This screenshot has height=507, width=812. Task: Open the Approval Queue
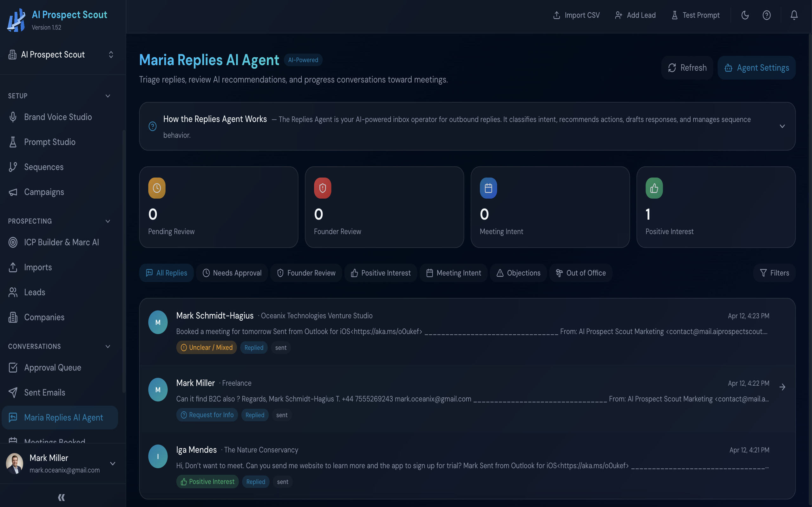click(52, 367)
